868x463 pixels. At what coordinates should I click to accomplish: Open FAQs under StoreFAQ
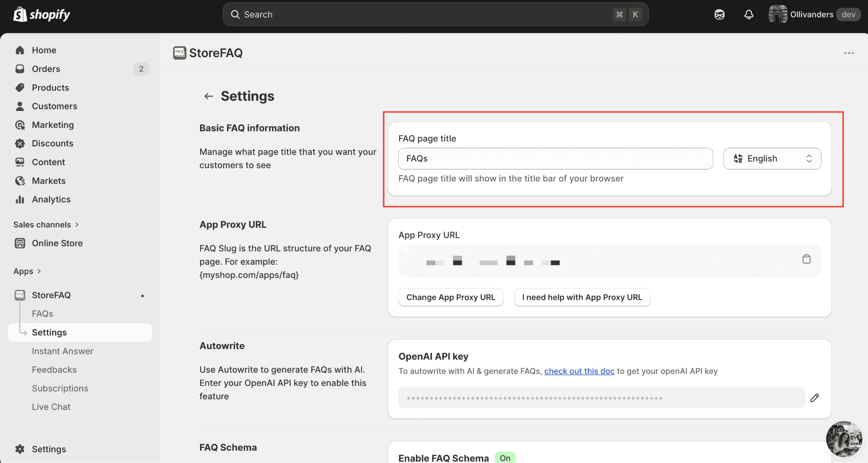point(42,313)
